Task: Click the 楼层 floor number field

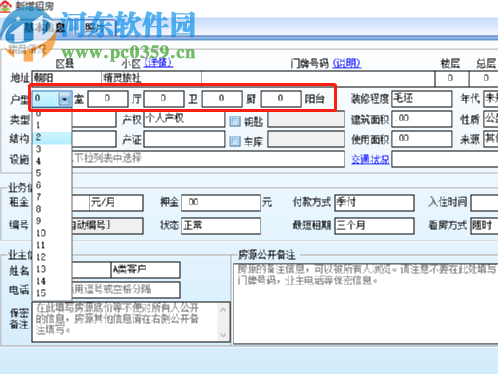Action: 451,79
